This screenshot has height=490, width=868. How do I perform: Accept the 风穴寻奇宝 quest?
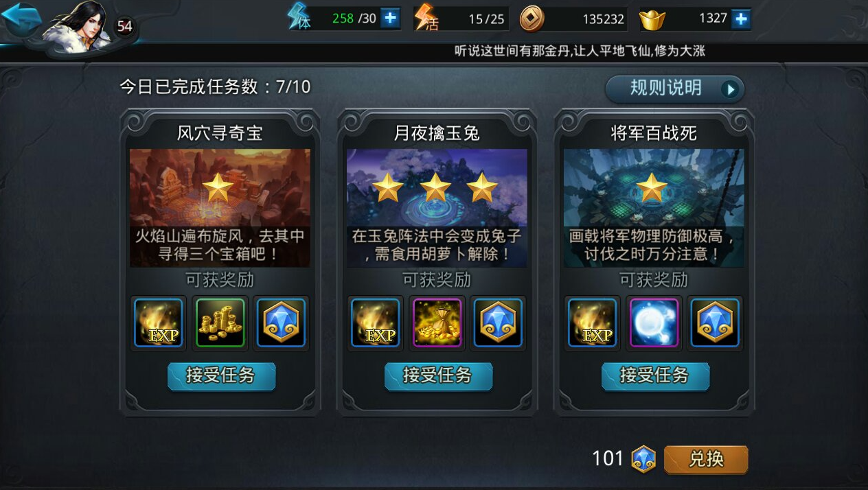[221, 376]
